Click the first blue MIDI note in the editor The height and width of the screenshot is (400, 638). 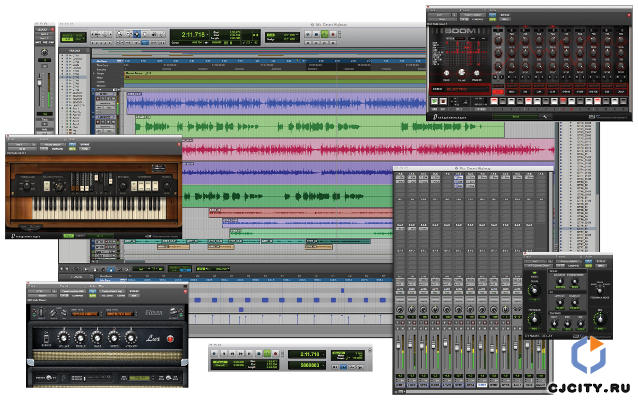coord(197,300)
